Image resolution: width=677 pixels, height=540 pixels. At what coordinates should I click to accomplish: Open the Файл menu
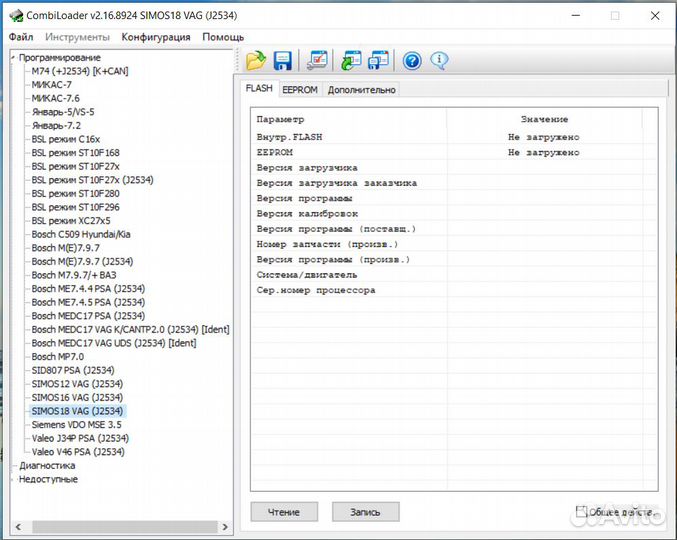coord(21,37)
